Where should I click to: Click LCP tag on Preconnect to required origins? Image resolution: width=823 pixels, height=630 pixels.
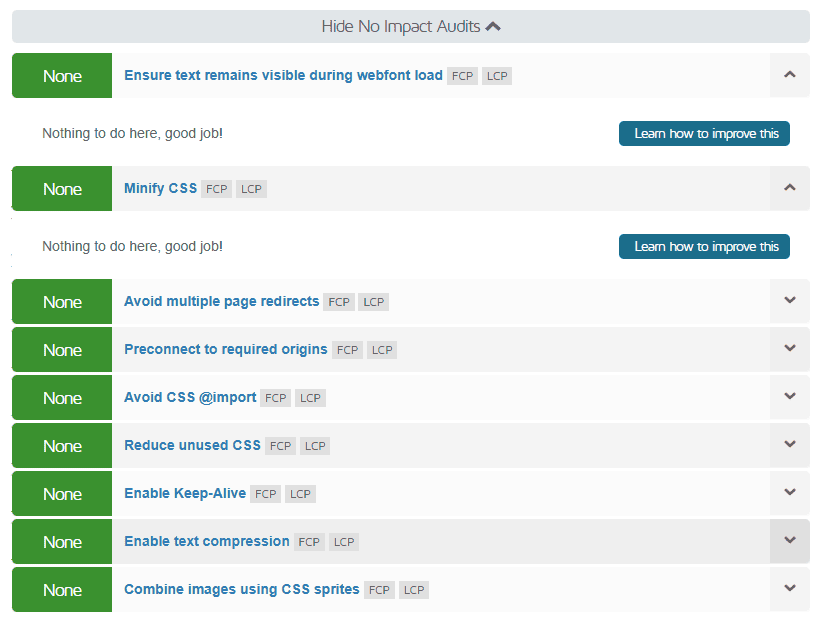tap(382, 350)
